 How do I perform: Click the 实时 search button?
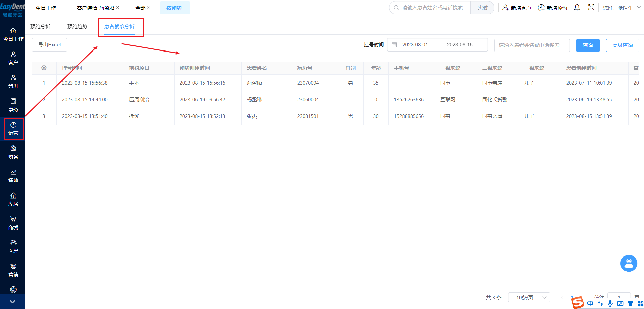point(482,8)
